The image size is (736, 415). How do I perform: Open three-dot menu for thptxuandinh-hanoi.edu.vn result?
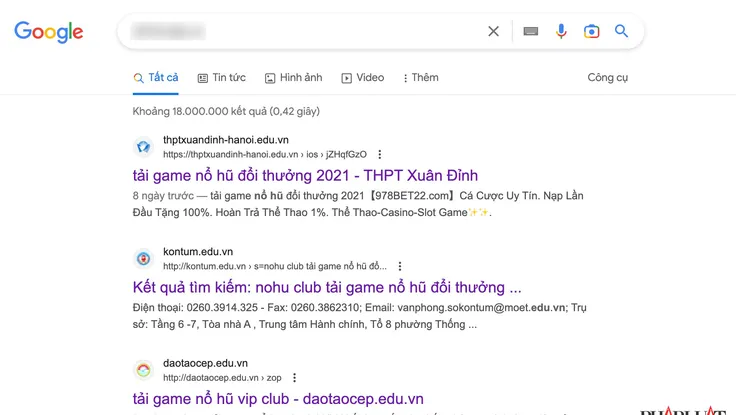(380, 154)
